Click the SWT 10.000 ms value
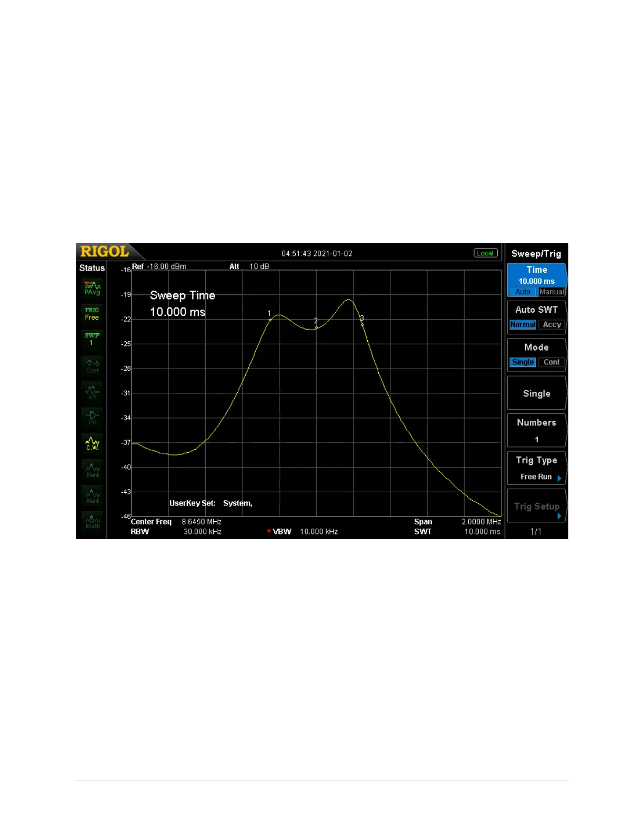The width and height of the screenshot is (644, 834). coord(482,532)
